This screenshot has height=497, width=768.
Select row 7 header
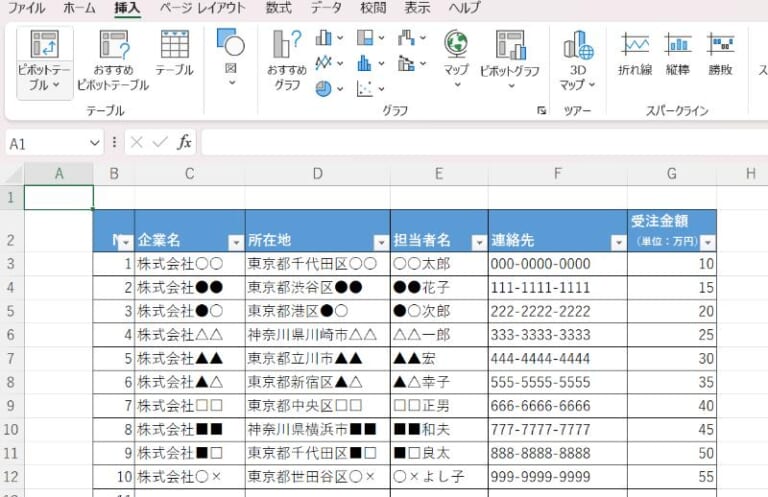11,358
